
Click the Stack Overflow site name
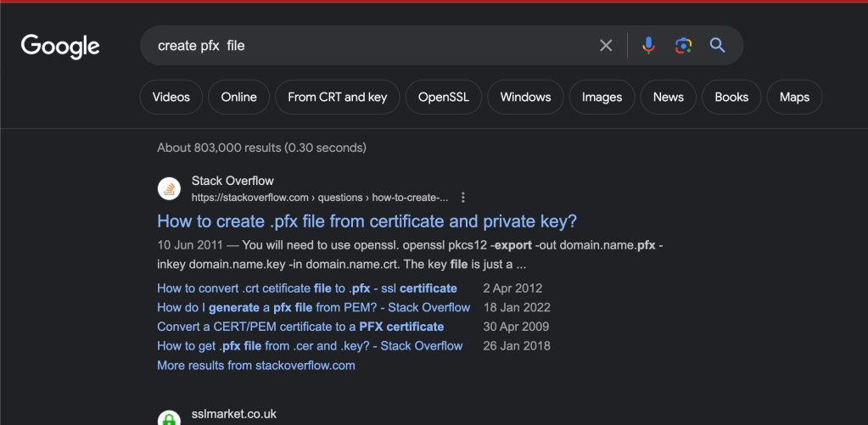[x=232, y=181]
